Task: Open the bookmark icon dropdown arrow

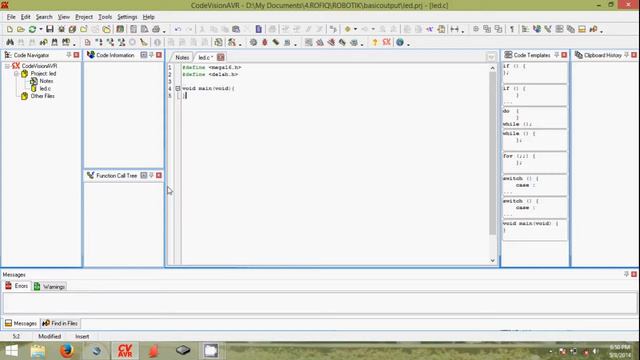Action: pyautogui.click(x=356, y=29)
